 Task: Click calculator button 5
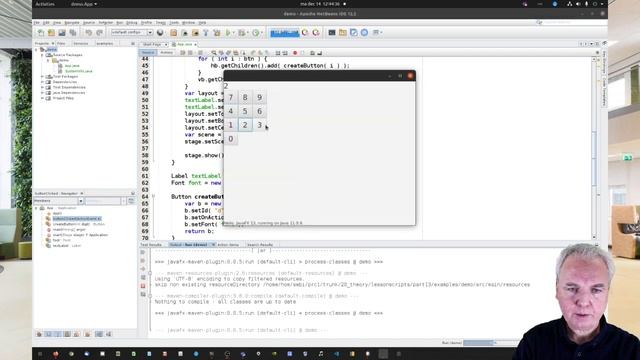(245, 111)
